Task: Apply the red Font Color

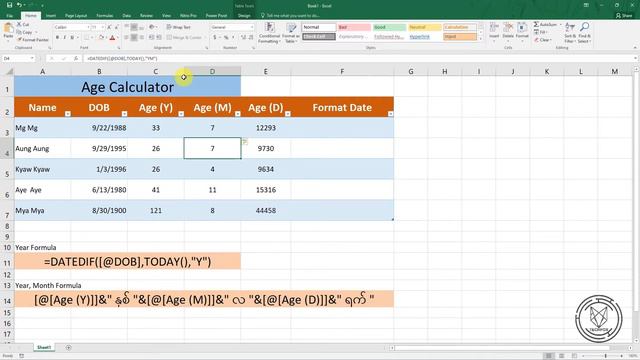Action: click(x=112, y=38)
